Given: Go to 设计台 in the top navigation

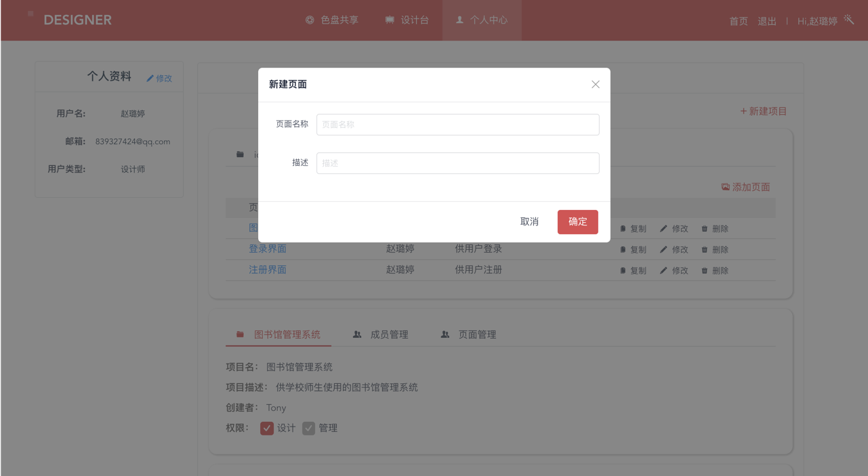Looking at the screenshot, I should point(407,20).
